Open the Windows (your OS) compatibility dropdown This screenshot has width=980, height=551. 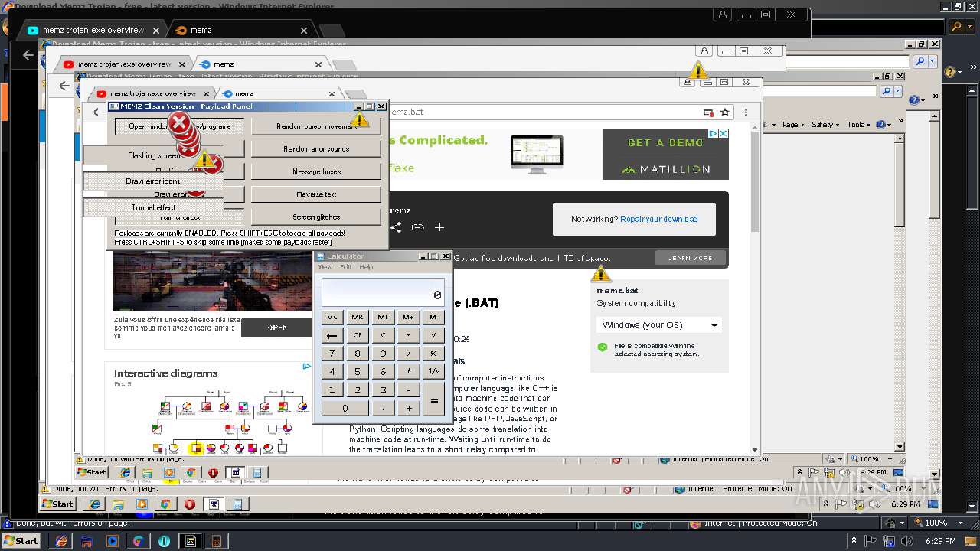658,324
